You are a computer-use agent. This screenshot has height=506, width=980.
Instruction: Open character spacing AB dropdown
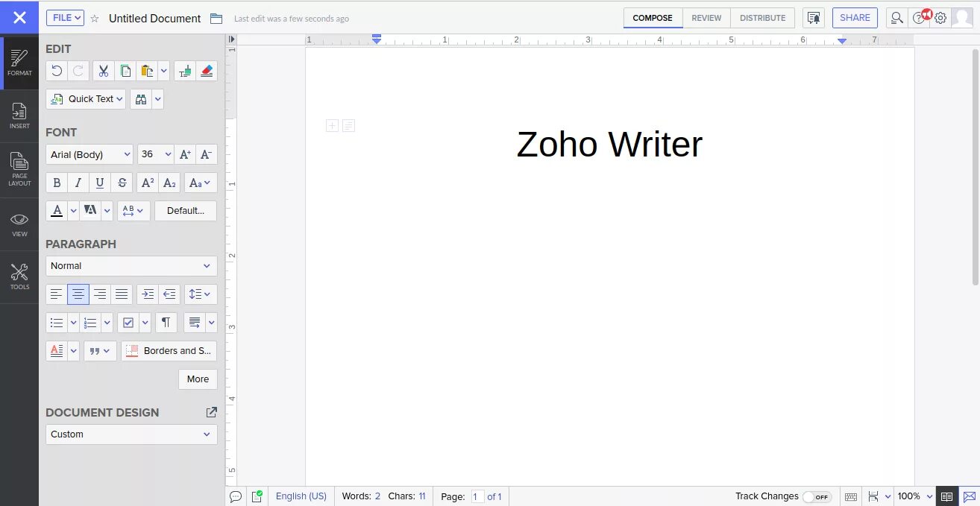pos(134,211)
